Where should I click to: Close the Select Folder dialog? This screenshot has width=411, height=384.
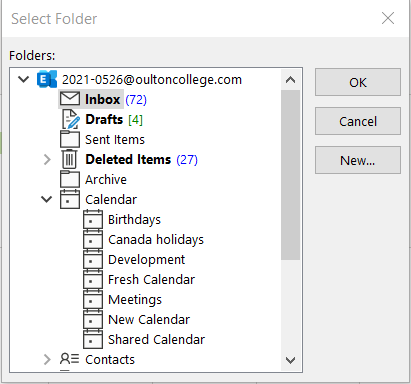click(x=388, y=18)
